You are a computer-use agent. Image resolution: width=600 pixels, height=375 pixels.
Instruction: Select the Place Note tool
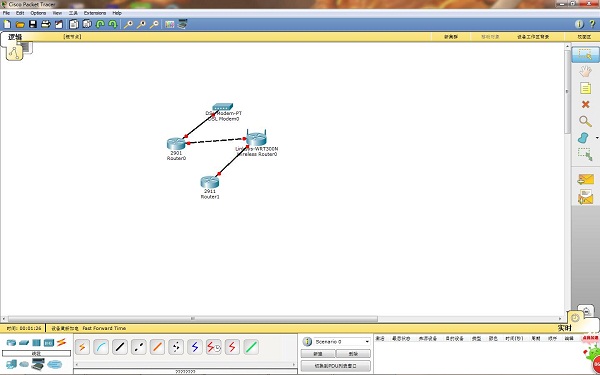click(x=585, y=88)
